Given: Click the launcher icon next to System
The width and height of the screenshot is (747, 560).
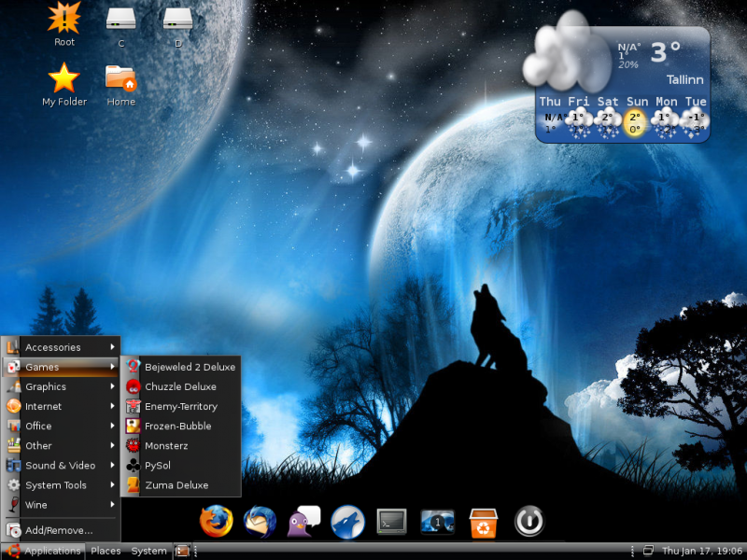Looking at the screenshot, I should point(181,551).
